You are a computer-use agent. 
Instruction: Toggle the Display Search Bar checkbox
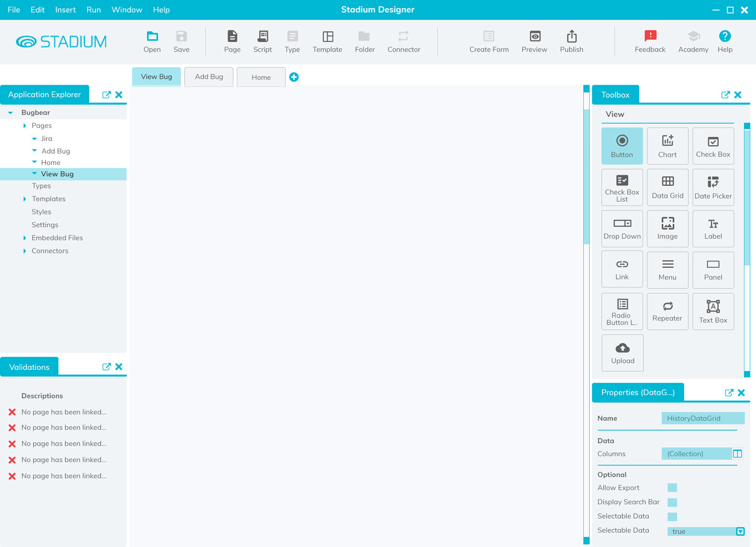click(x=672, y=502)
